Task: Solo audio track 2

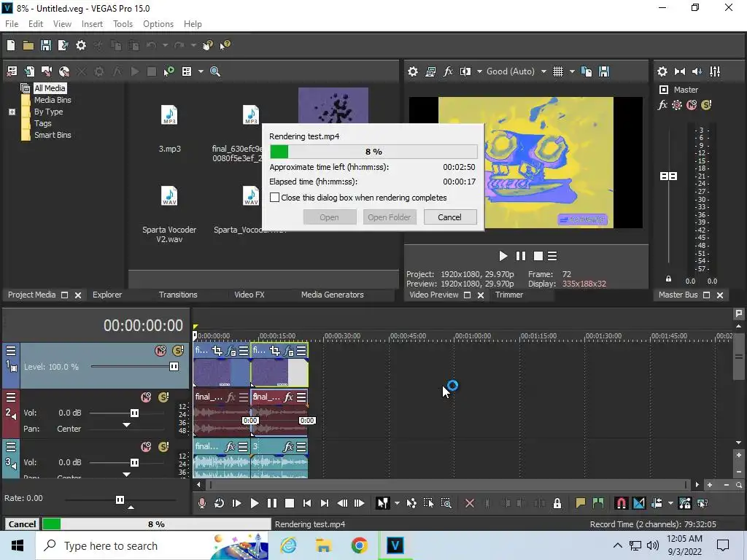Action: point(163,397)
